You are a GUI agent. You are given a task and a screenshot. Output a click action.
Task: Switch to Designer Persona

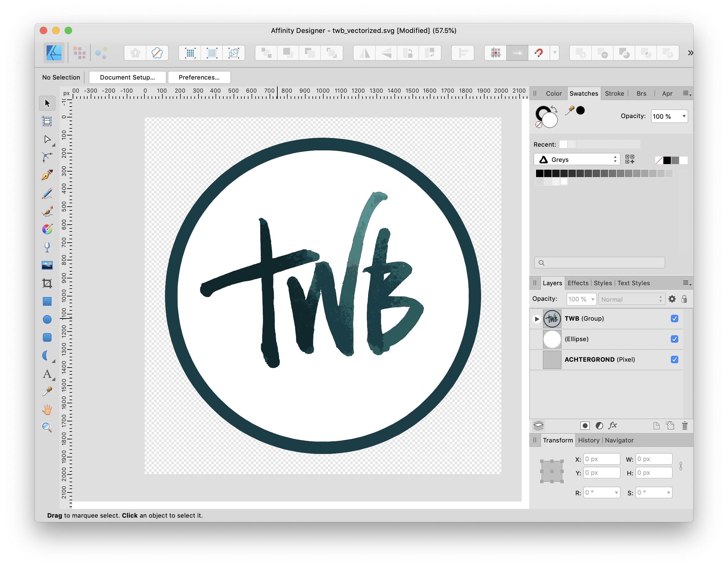(x=54, y=53)
